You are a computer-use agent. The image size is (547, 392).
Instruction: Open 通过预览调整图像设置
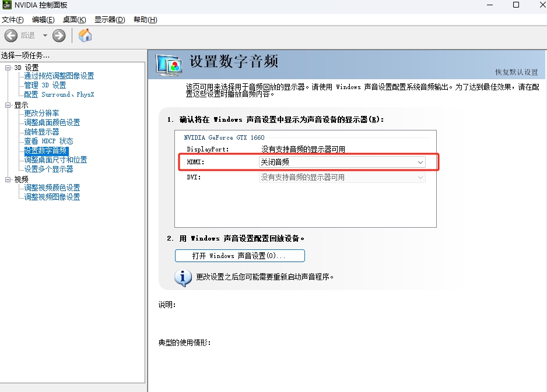point(59,76)
